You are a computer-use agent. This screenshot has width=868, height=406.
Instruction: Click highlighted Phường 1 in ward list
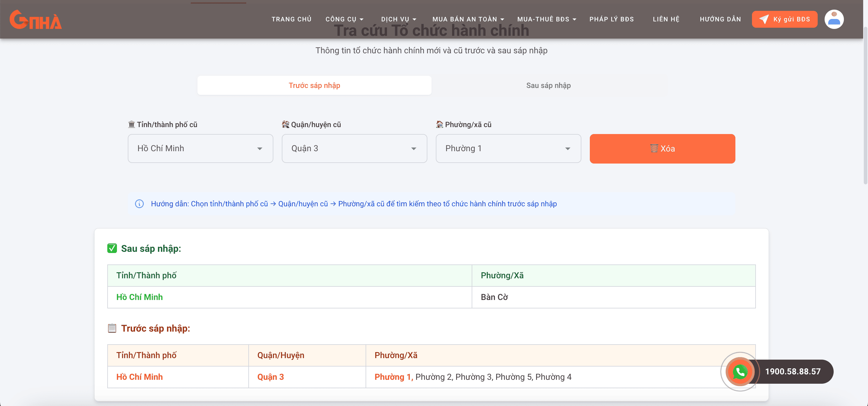point(393,377)
